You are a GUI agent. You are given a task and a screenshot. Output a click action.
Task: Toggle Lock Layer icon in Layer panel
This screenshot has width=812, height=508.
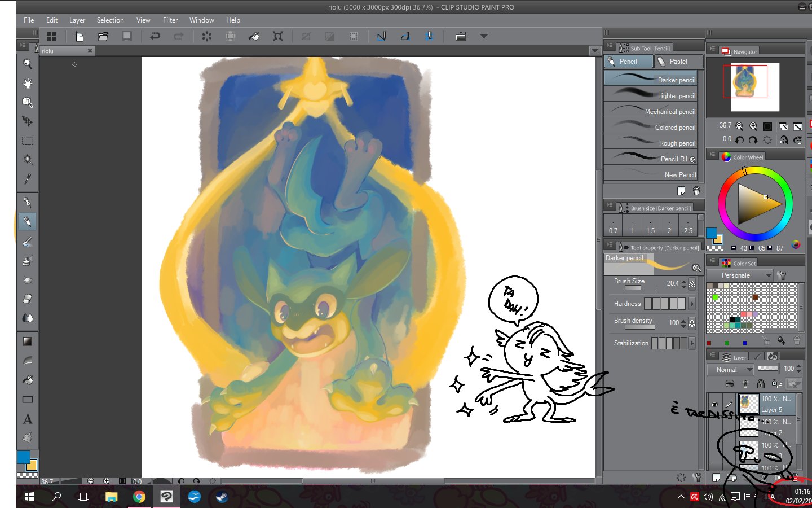coord(761,384)
